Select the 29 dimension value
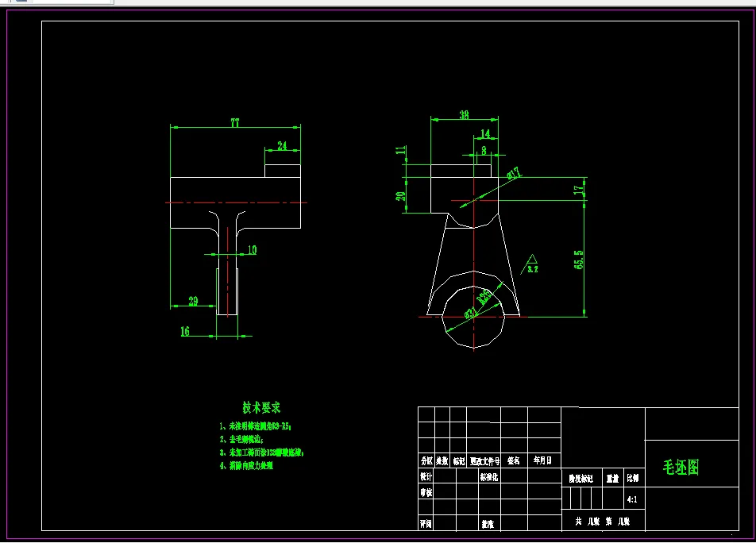 click(x=193, y=301)
